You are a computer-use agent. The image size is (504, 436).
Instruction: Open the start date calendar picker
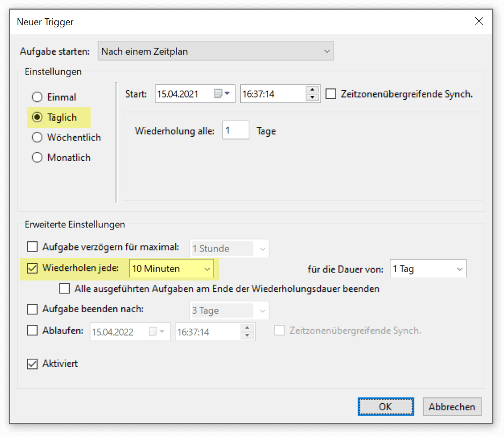[228, 93]
